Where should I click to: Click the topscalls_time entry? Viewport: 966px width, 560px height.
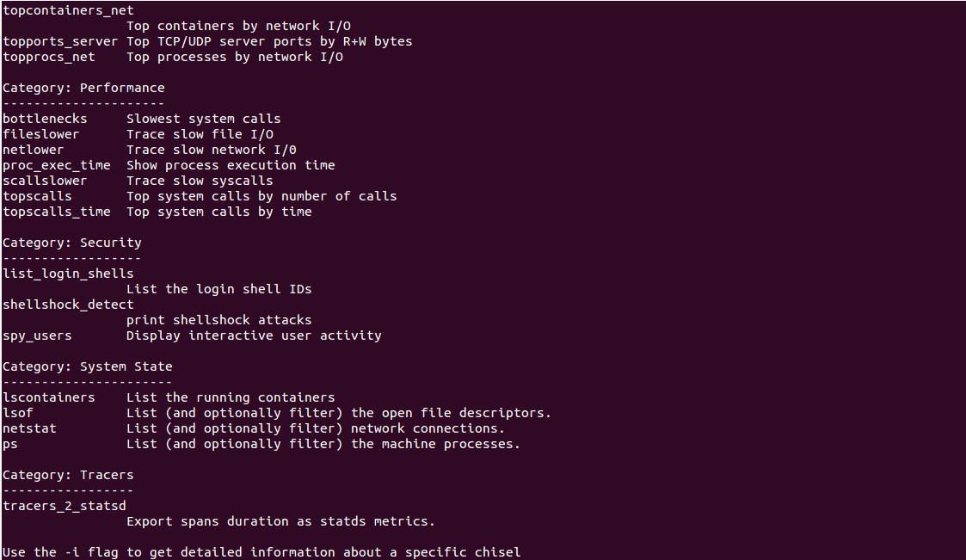coord(56,212)
